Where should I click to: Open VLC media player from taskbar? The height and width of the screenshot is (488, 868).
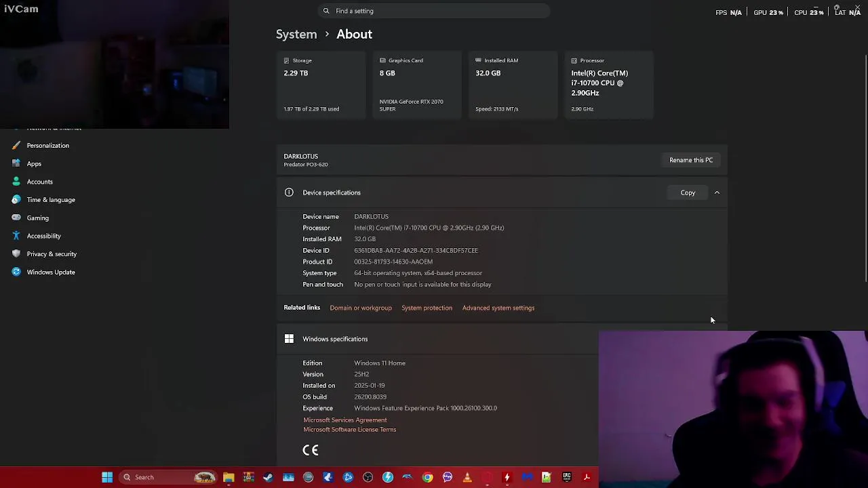467,477
